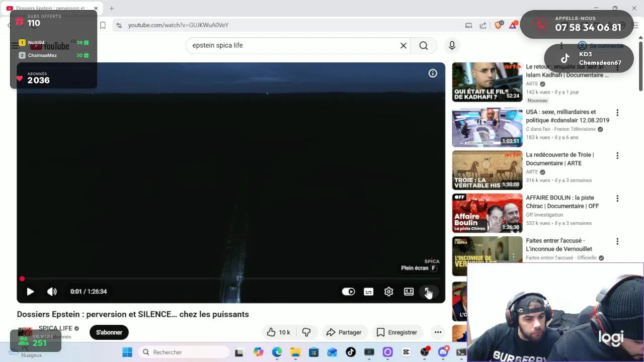
Task: Open AFFAIRE BOULIN video title
Action: coord(562,202)
